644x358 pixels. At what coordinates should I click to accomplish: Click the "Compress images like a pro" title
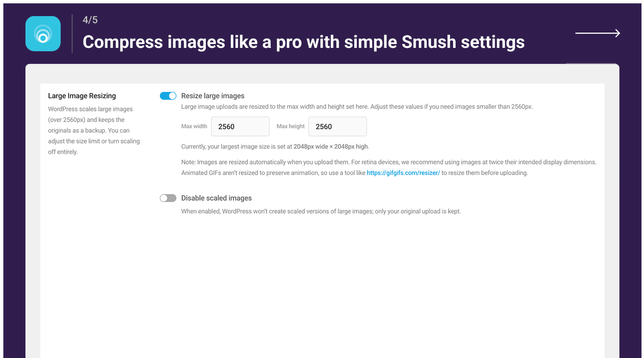pos(303,42)
